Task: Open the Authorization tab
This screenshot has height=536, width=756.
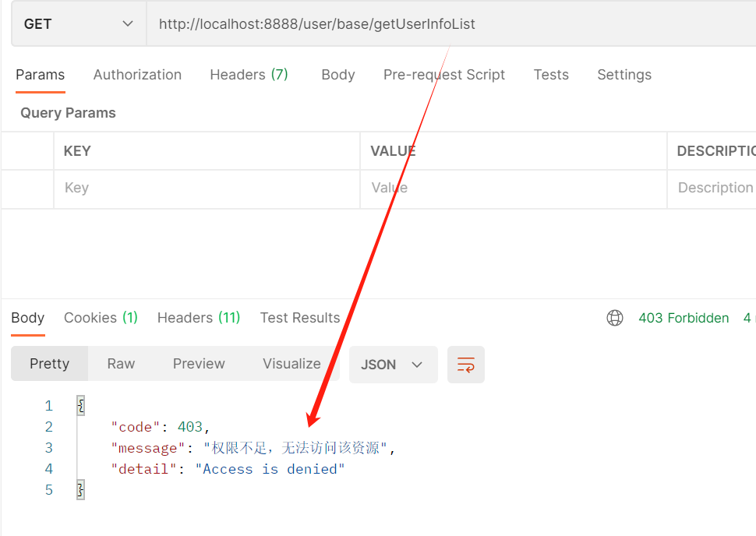Action: (137, 74)
